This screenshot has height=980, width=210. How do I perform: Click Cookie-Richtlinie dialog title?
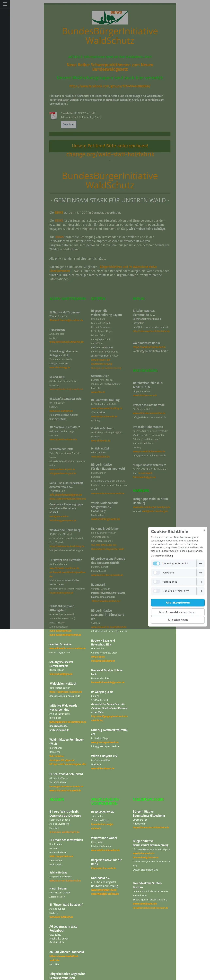(x=169, y=531)
